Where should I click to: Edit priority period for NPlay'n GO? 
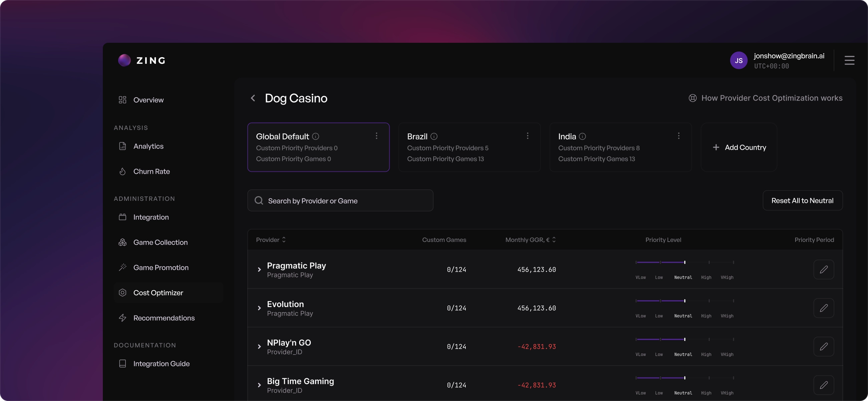(x=824, y=347)
